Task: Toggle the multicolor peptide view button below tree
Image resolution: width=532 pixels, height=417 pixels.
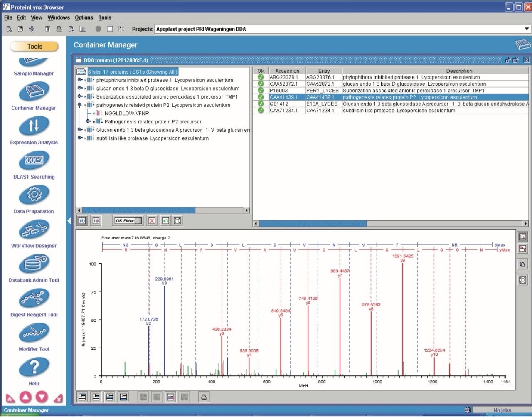Action: 96,221
